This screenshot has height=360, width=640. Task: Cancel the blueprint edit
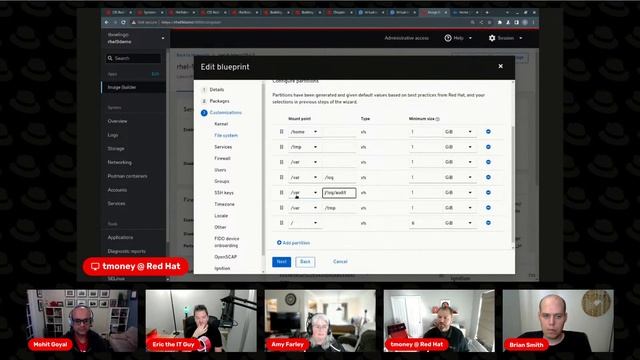coord(340,262)
